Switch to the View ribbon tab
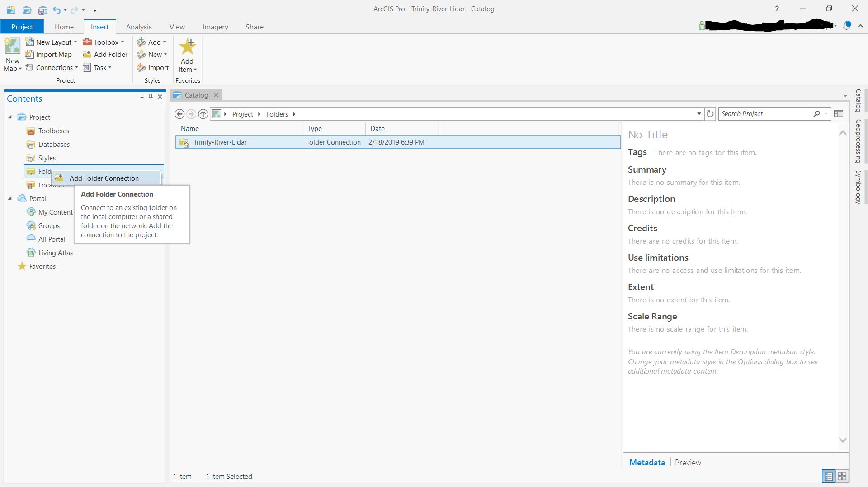This screenshot has height=487, width=868. 177,27
